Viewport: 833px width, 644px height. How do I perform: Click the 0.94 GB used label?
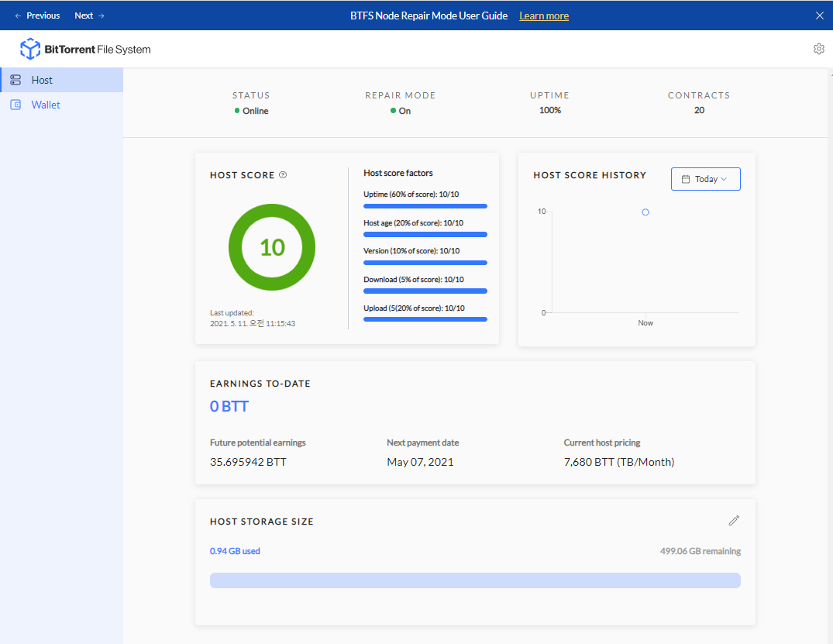(235, 551)
